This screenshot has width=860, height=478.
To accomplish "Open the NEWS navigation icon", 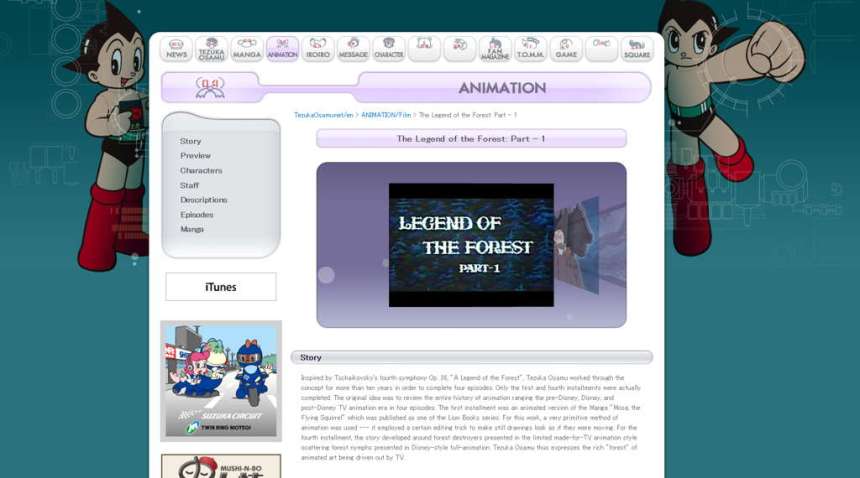I will (177, 49).
